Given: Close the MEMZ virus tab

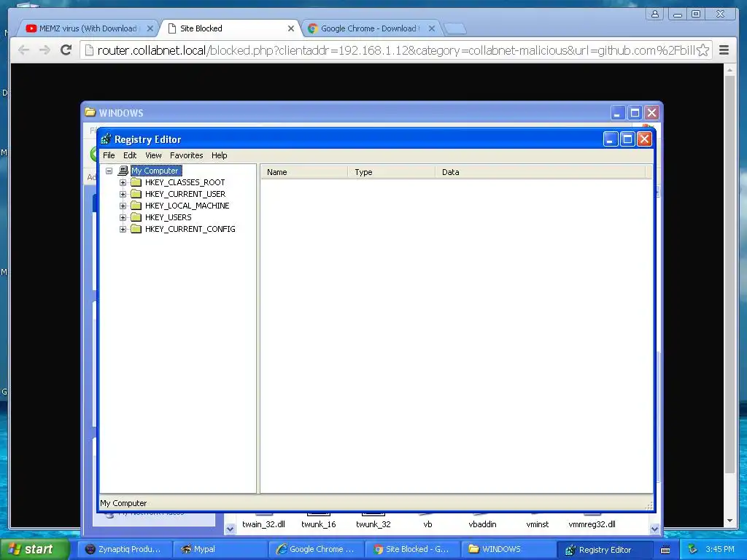Looking at the screenshot, I should tap(150, 28).
